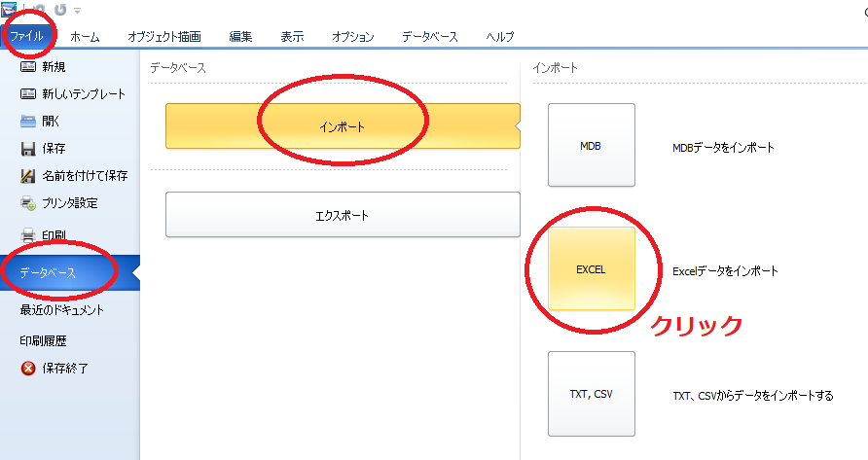Switch to the オプション tab

click(x=352, y=37)
